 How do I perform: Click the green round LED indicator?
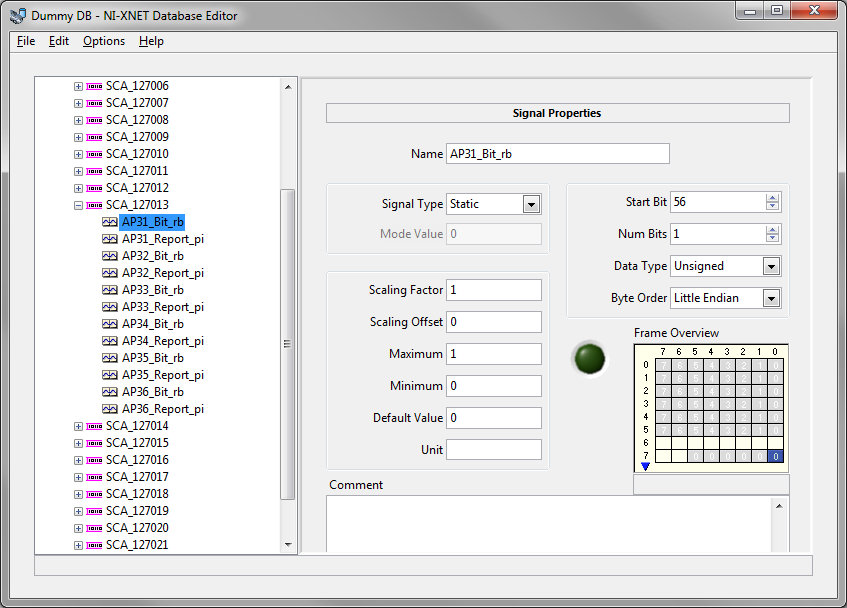click(x=589, y=359)
